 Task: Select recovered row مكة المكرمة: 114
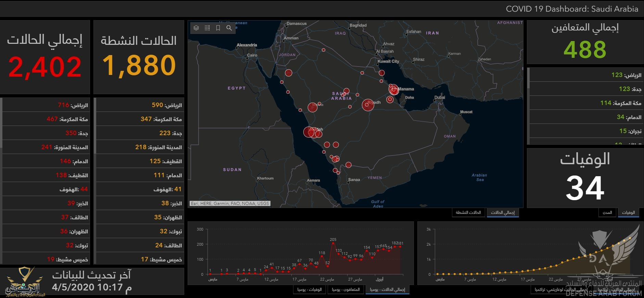pos(586,103)
